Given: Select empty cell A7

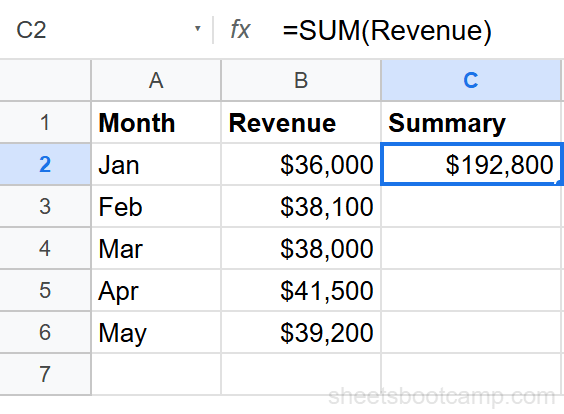Looking at the screenshot, I should point(156,374).
